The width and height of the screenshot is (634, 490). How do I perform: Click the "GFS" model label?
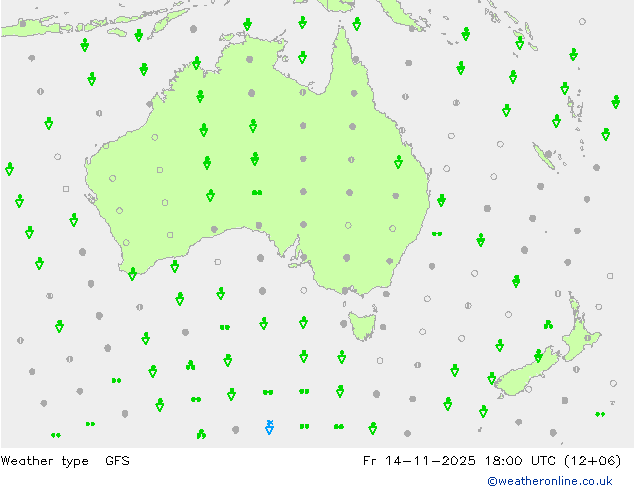point(117,461)
